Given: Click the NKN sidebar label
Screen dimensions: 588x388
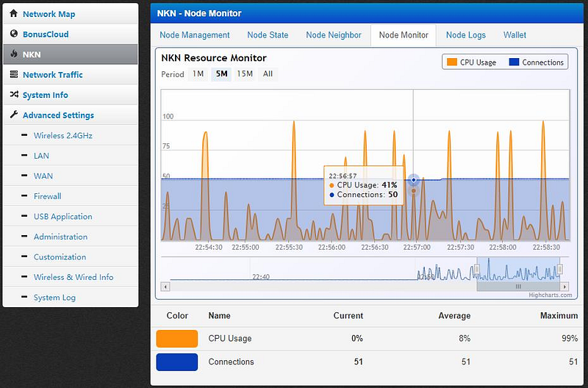Looking at the screenshot, I should (32, 54).
